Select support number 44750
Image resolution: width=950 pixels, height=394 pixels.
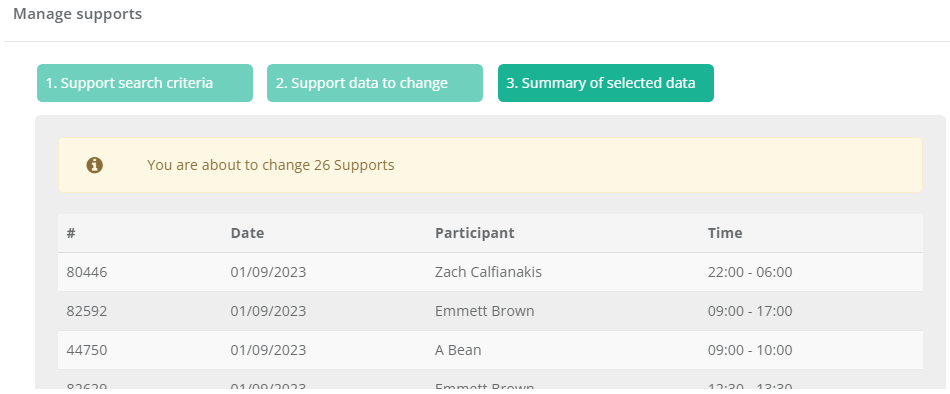click(x=87, y=350)
